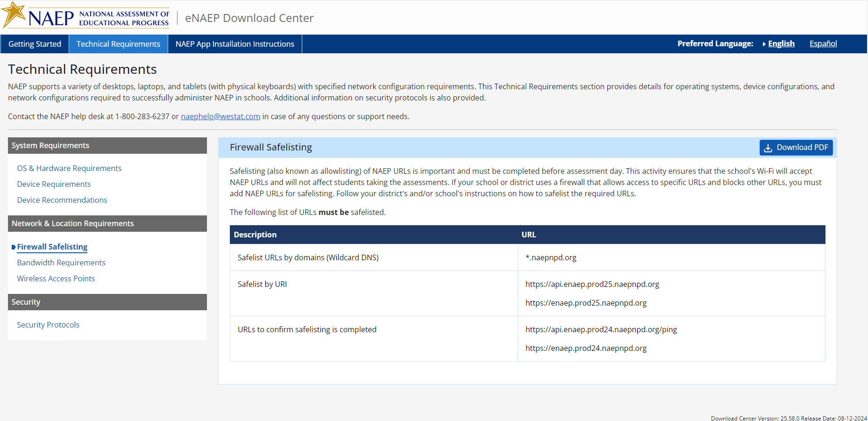Image resolution: width=868 pixels, height=421 pixels.
Task: Click the Preferred Language label
Action: point(715,43)
